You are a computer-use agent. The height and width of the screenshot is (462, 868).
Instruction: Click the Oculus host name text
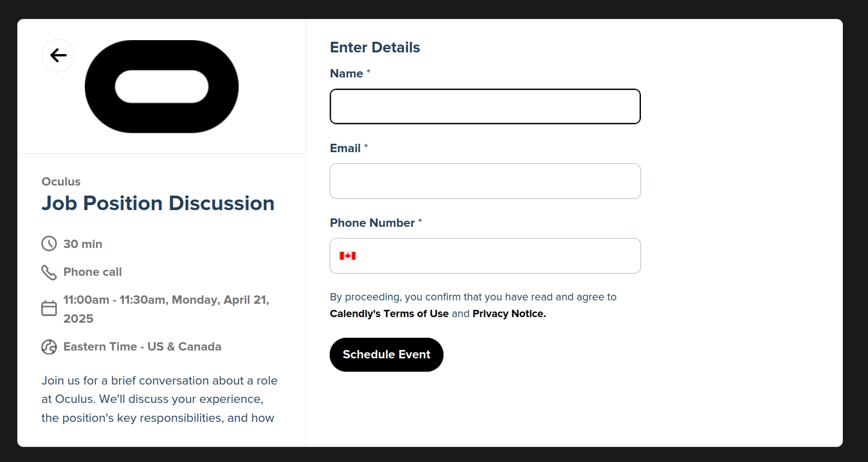(60, 182)
